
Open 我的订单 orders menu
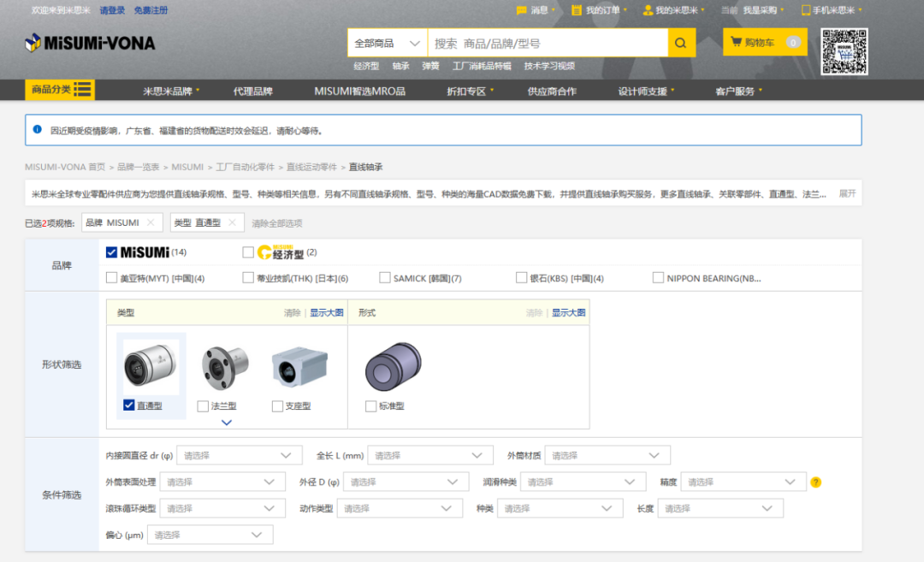click(599, 10)
